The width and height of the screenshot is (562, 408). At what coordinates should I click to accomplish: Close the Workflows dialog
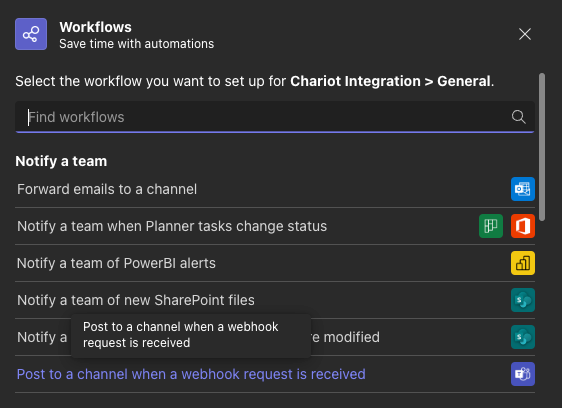tap(525, 34)
